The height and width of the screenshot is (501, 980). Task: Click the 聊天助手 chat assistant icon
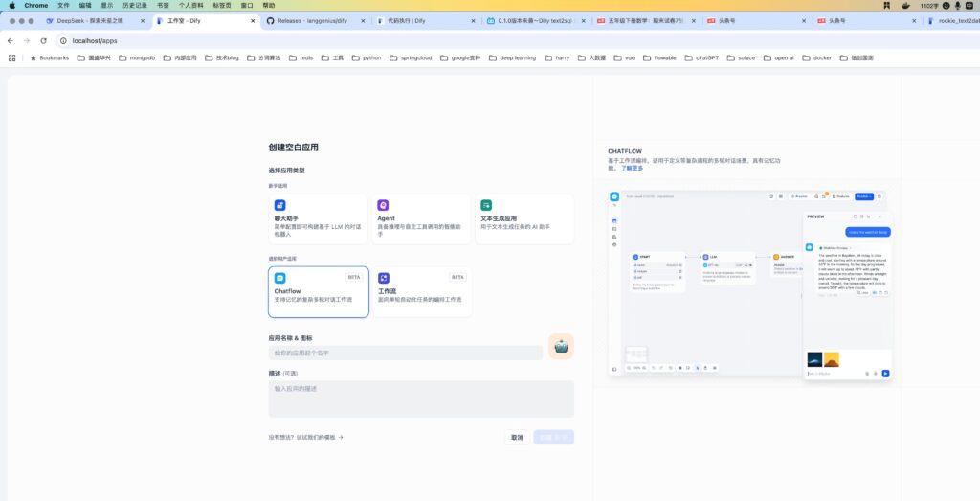click(x=280, y=205)
